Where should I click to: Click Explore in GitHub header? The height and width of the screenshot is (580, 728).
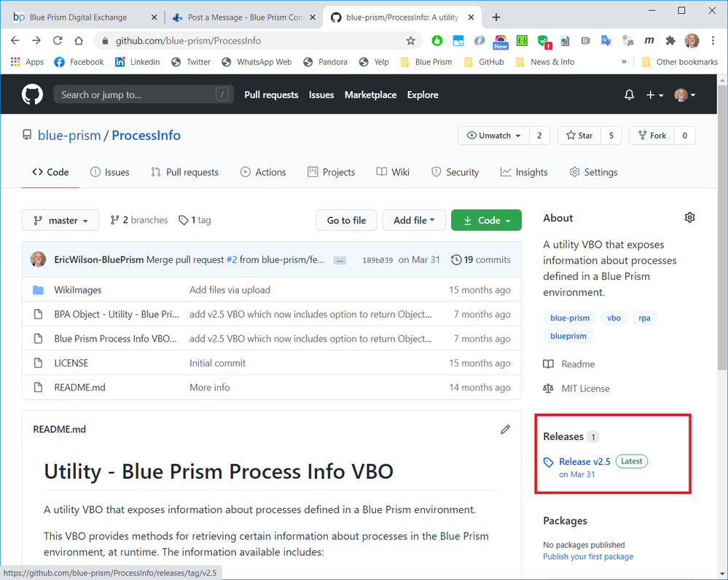[x=423, y=95]
